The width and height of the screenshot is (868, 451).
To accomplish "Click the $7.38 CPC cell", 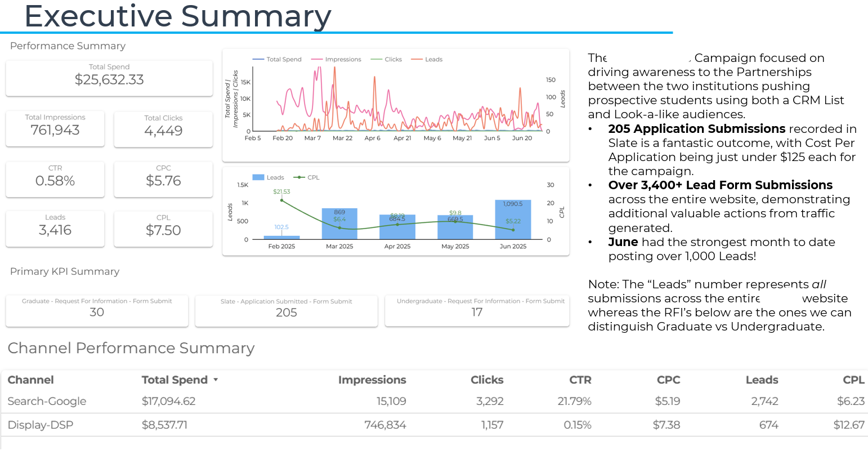I will tap(666, 425).
